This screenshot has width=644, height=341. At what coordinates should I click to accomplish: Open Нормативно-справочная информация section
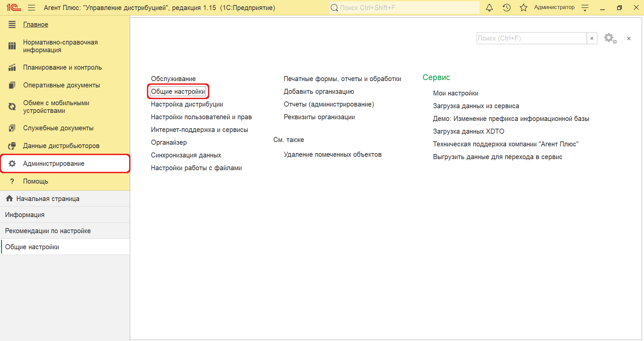coord(65,46)
